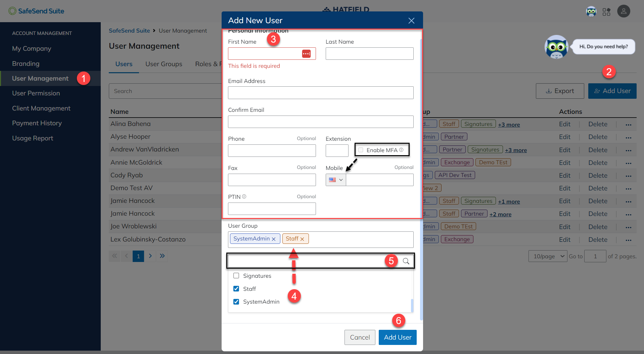
Task: Switch to the User Groups tab
Action: 164,64
